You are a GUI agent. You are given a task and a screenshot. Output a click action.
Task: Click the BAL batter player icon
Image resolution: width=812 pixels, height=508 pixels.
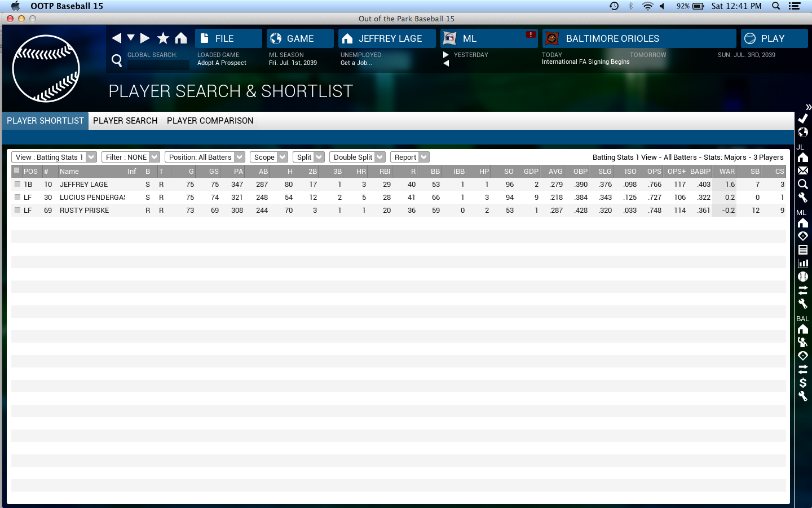point(803,342)
